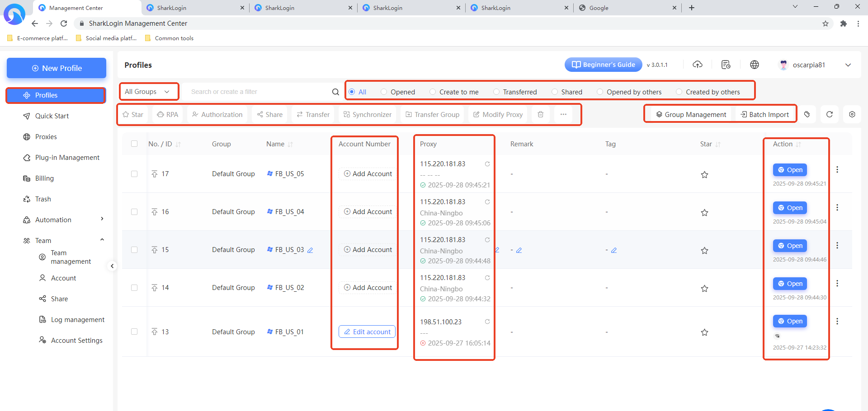Toggle the select-all checkbox in table header
This screenshot has height=411, width=868.
pos(134,144)
